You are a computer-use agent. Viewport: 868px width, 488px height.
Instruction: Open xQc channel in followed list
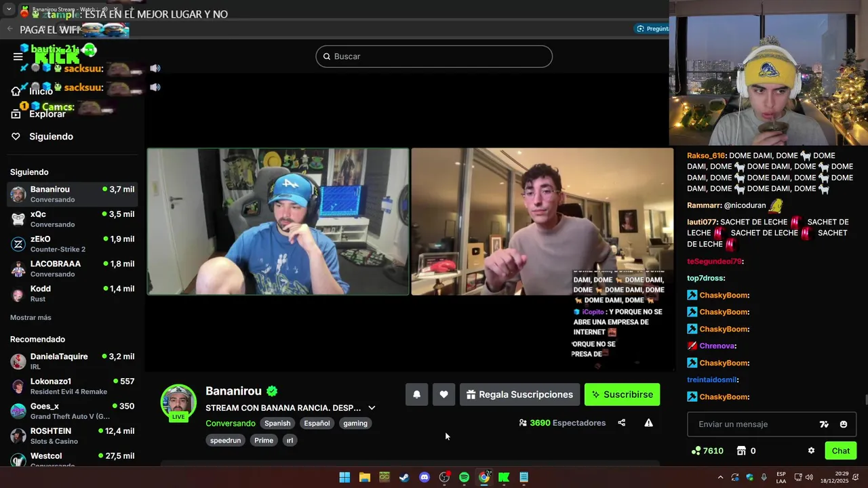73,219
